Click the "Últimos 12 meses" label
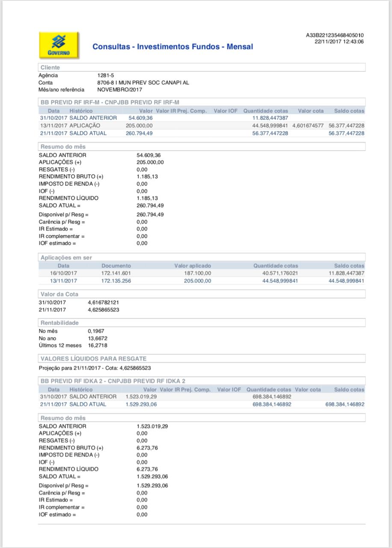Screen dimensions: 392x548 tap(60, 345)
